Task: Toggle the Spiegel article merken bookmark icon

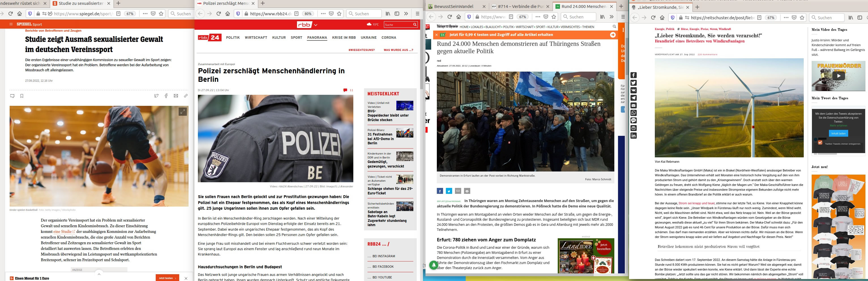Action: click(22, 96)
